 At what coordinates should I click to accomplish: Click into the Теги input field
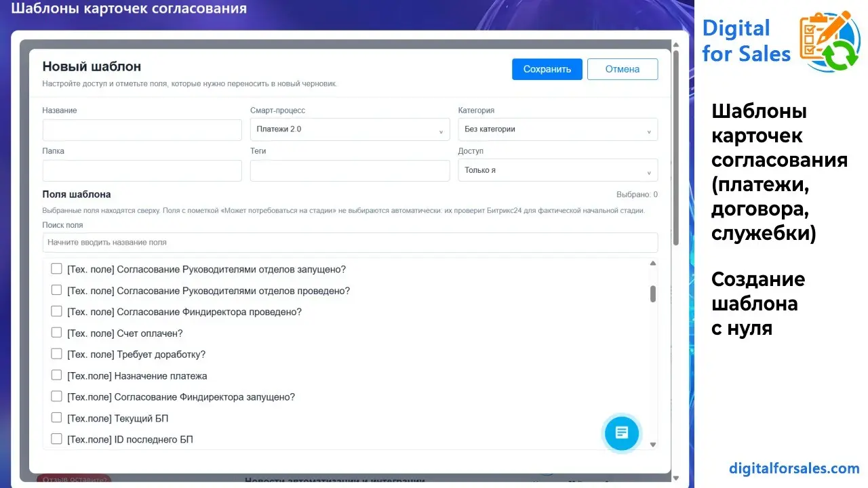[350, 170]
